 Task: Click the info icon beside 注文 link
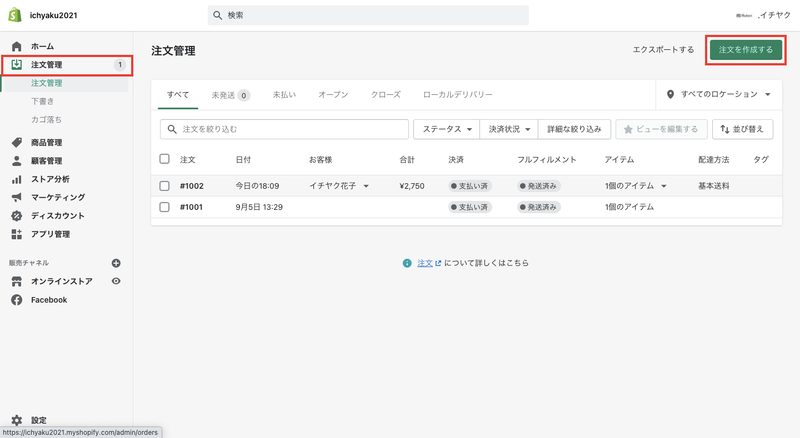coord(407,263)
